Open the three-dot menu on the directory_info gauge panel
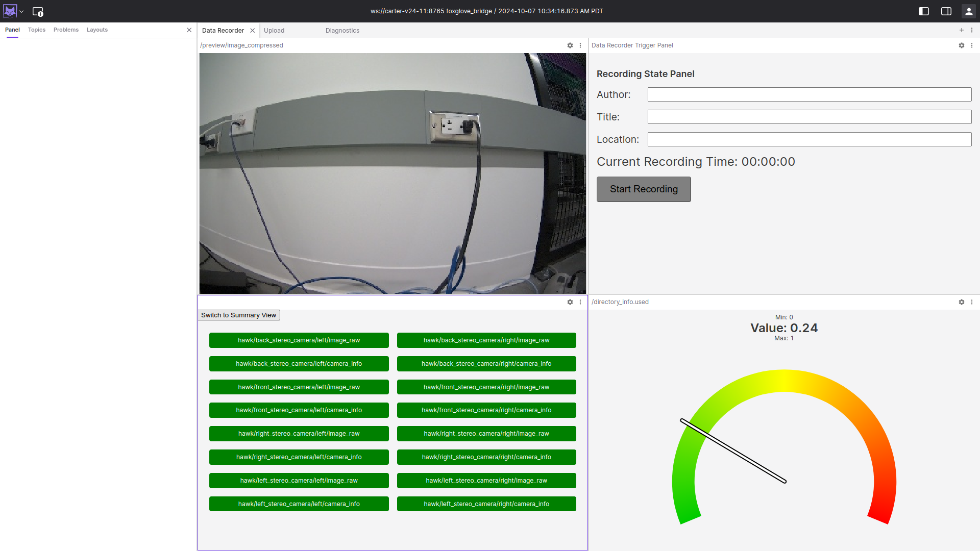Viewport: 980px width, 551px height. pos(972,302)
